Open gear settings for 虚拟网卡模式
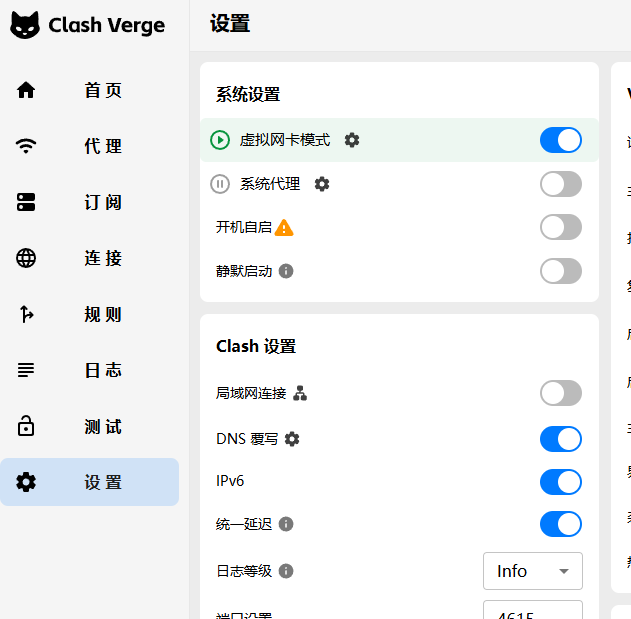 point(352,140)
